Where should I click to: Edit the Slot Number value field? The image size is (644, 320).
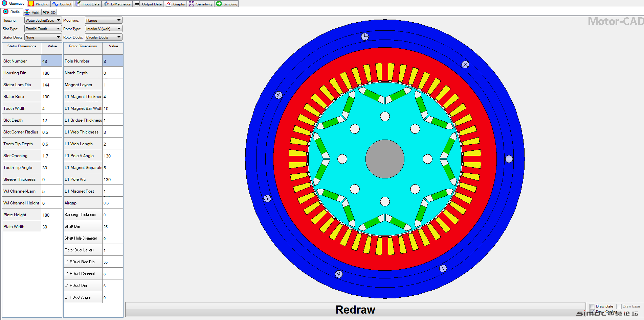click(51, 61)
